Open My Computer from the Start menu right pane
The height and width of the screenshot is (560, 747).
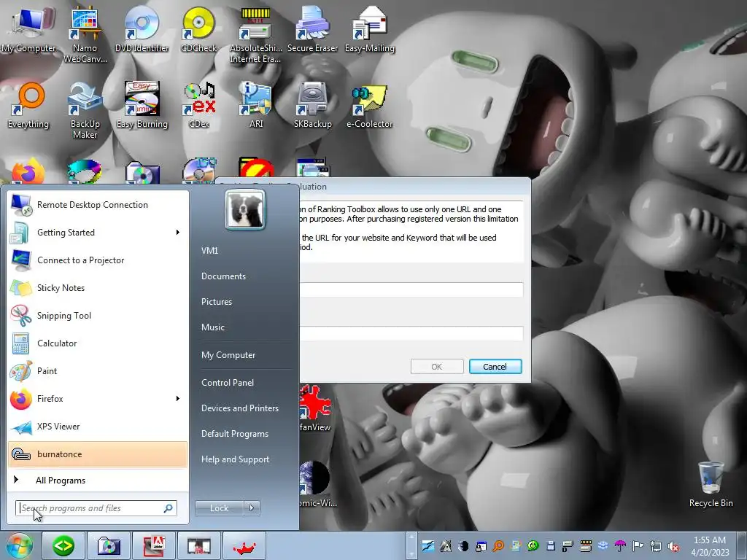pos(228,355)
